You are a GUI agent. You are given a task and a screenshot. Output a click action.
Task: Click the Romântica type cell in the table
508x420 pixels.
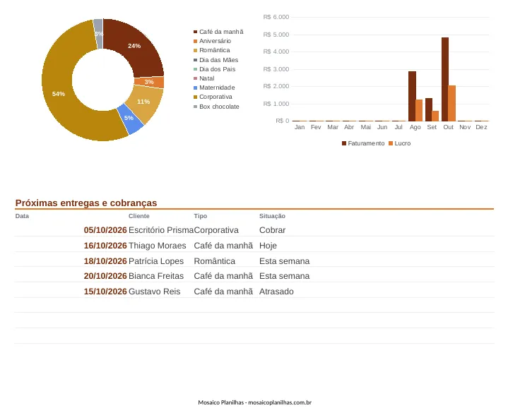(x=215, y=261)
